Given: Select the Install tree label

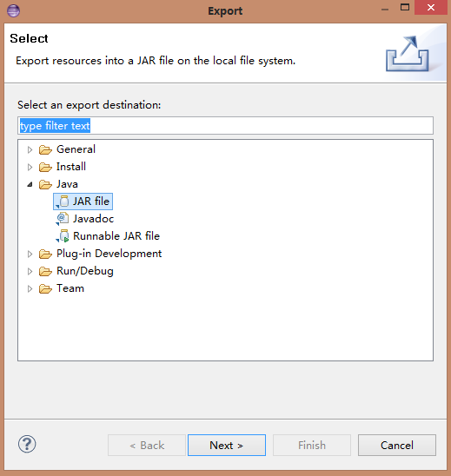Looking at the screenshot, I should 71,167.
